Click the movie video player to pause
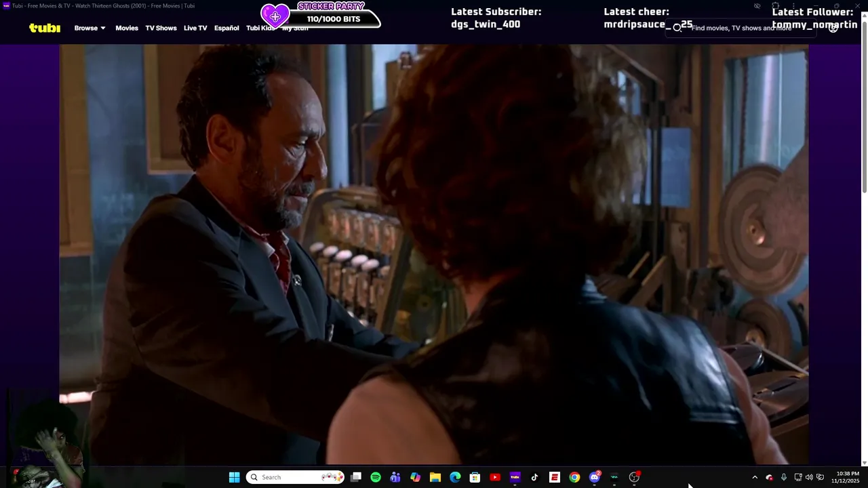The image size is (868, 488). coord(433,254)
